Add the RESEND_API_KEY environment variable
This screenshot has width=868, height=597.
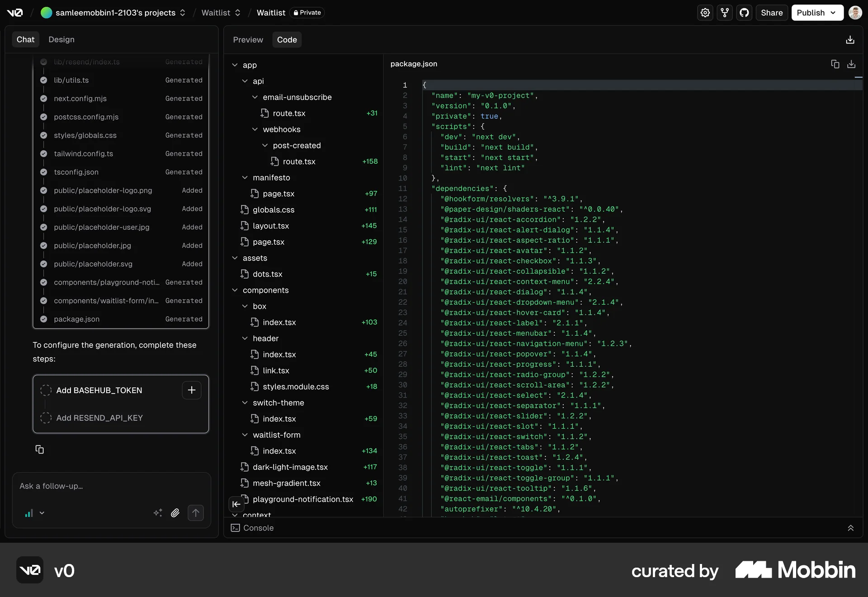pos(100,418)
